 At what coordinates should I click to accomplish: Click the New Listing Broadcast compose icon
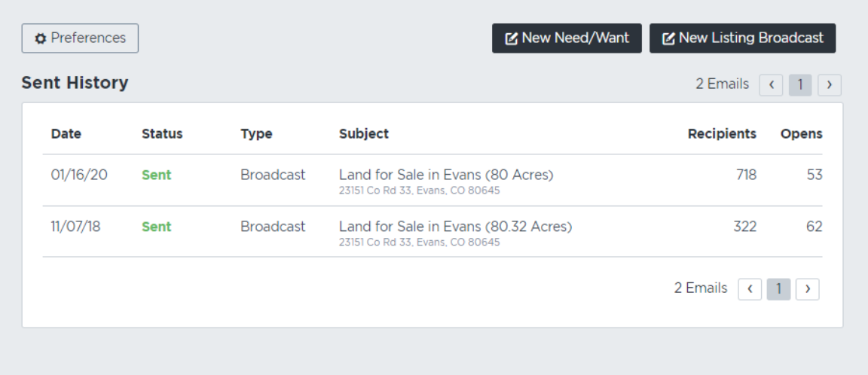pyautogui.click(x=669, y=38)
